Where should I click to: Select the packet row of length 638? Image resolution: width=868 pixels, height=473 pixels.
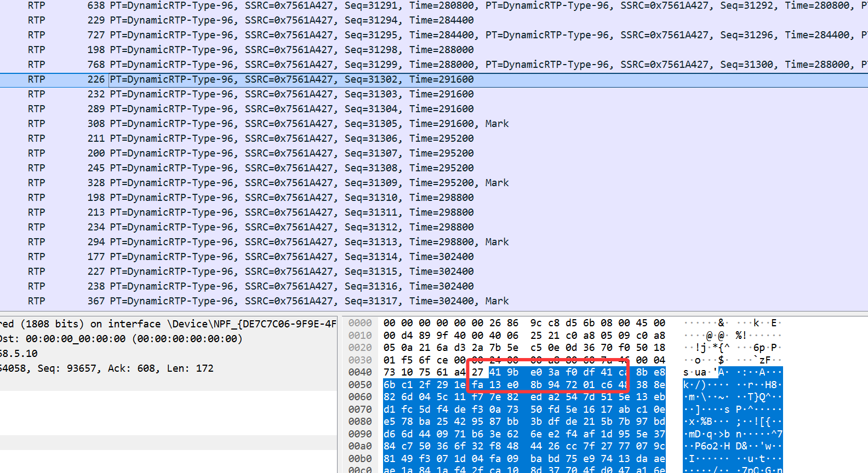coord(434,5)
